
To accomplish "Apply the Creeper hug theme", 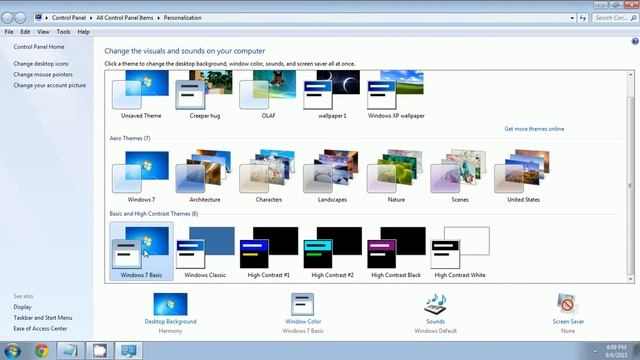I will (204, 94).
